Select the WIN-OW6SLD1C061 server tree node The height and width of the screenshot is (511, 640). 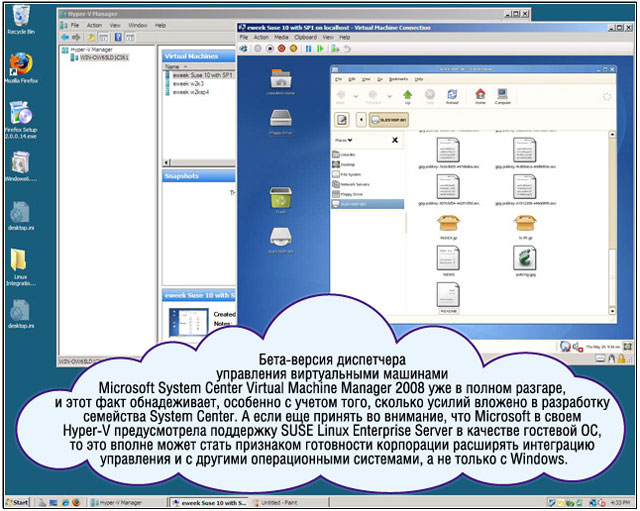pos(100,58)
